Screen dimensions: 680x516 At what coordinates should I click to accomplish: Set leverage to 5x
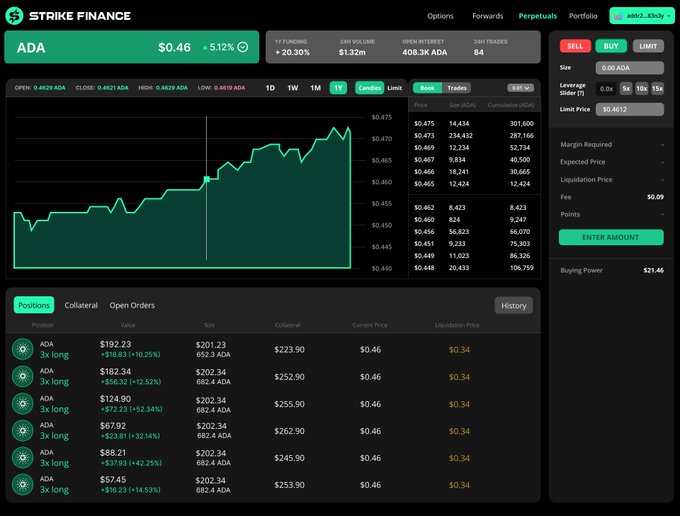[626, 88]
